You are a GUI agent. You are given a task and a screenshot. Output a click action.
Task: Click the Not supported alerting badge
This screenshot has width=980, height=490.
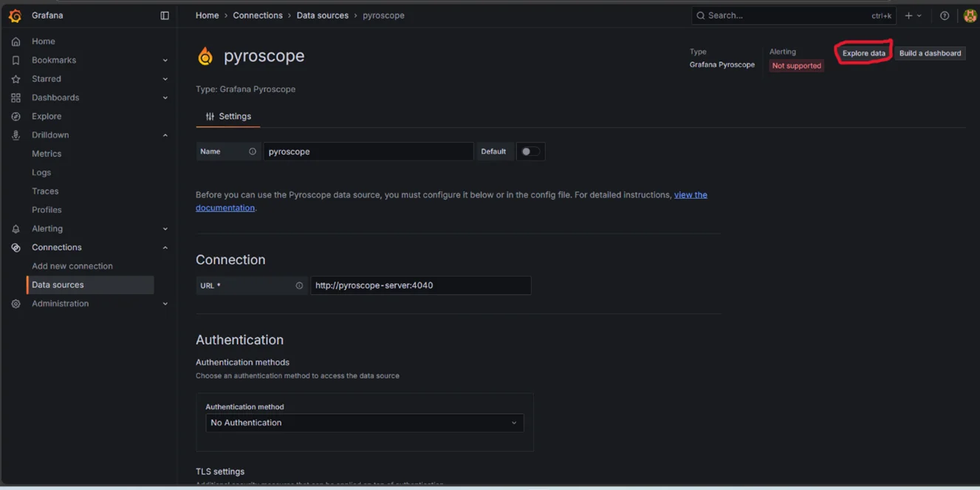[x=796, y=66]
